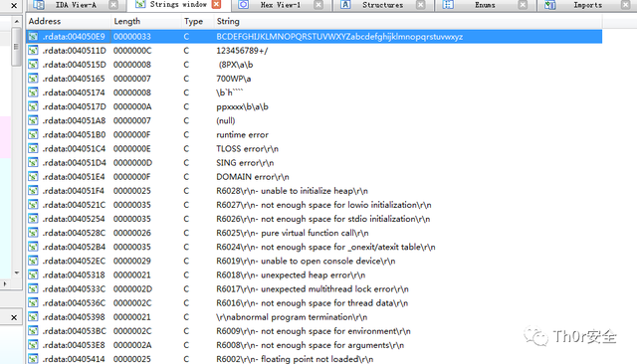The height and width of the screenshot is (364, 637).
Task: Click string icon of row .rdata:0040521C
Action: (33, 205)
